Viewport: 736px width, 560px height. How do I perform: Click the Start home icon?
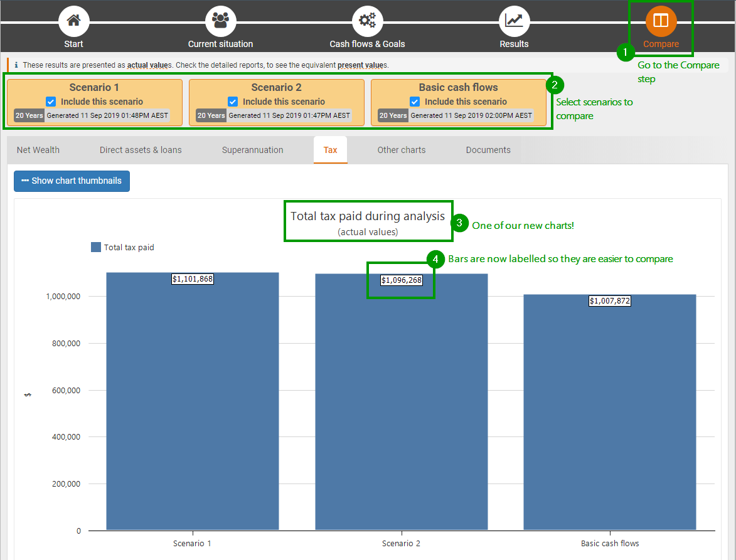(74, 21)
